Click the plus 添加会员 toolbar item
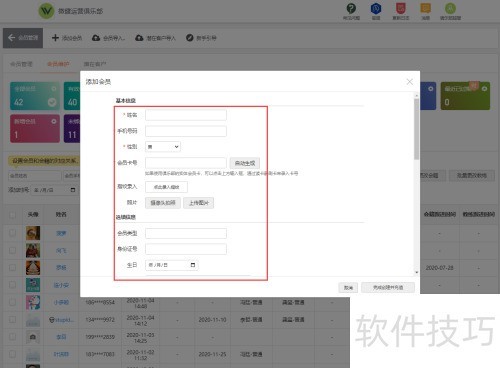Viewport: 500px width, 368px height. click(67, 38)
